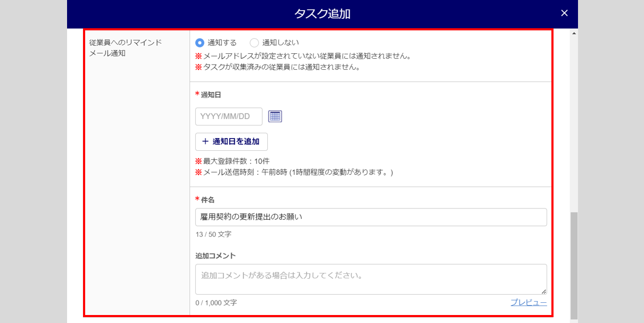Click the タスク追加 dialog title
The height and width of the screenshot is (323, 644).
(x=322, y=14)
